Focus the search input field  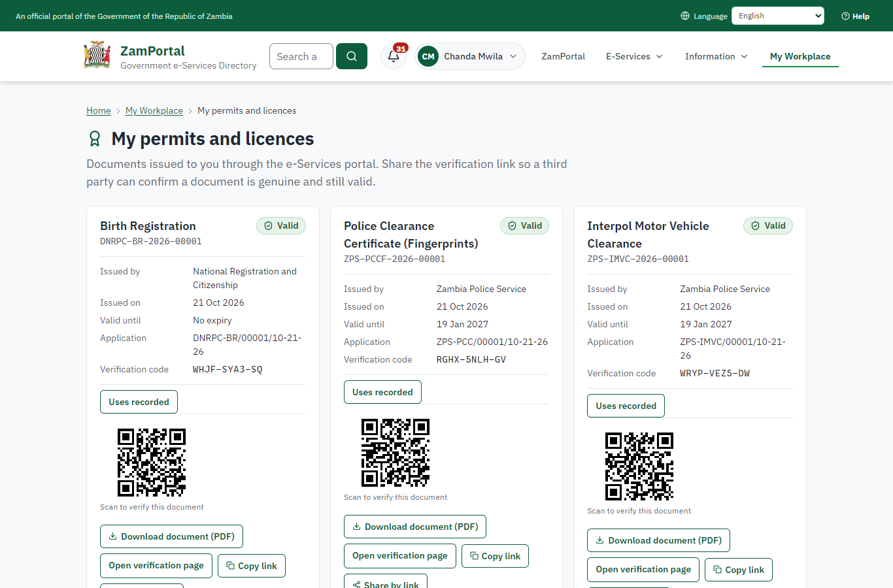pos(301,56)
